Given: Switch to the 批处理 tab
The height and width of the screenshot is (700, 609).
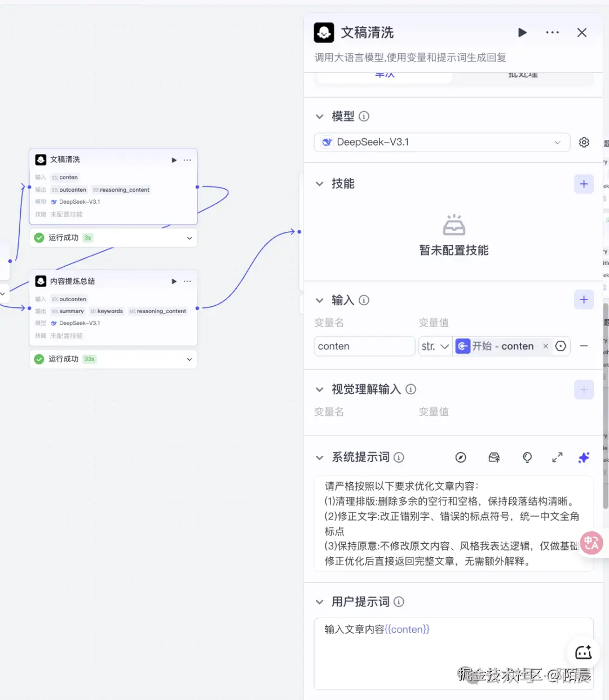Looking at the screenshot, I should (522, 74).
